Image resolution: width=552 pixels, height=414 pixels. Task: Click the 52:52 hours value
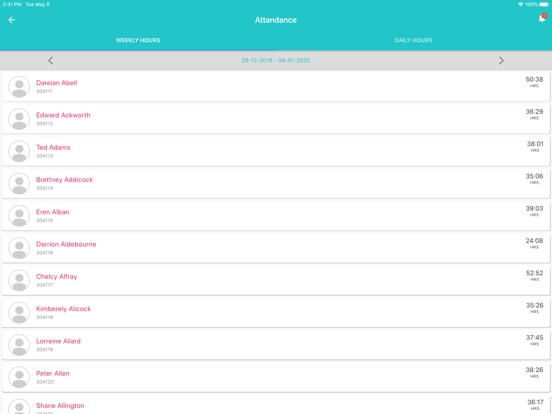pyautogui.click(x=534, y=273)
